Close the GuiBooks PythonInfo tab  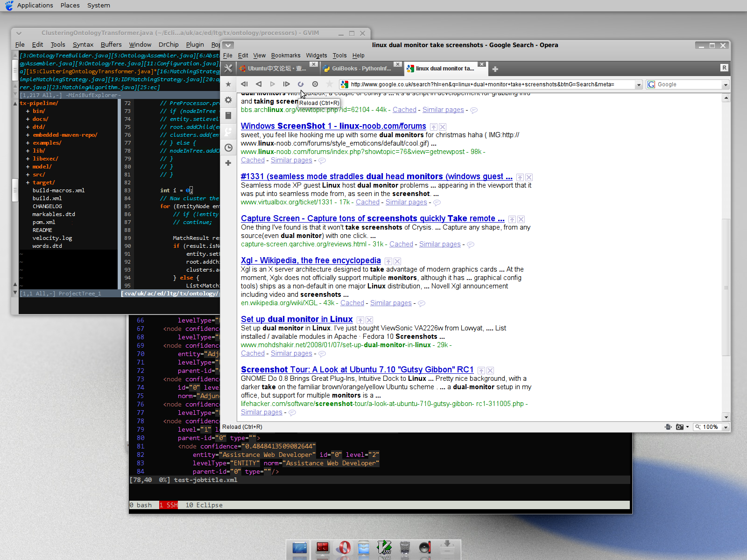(x=397, y=64)
